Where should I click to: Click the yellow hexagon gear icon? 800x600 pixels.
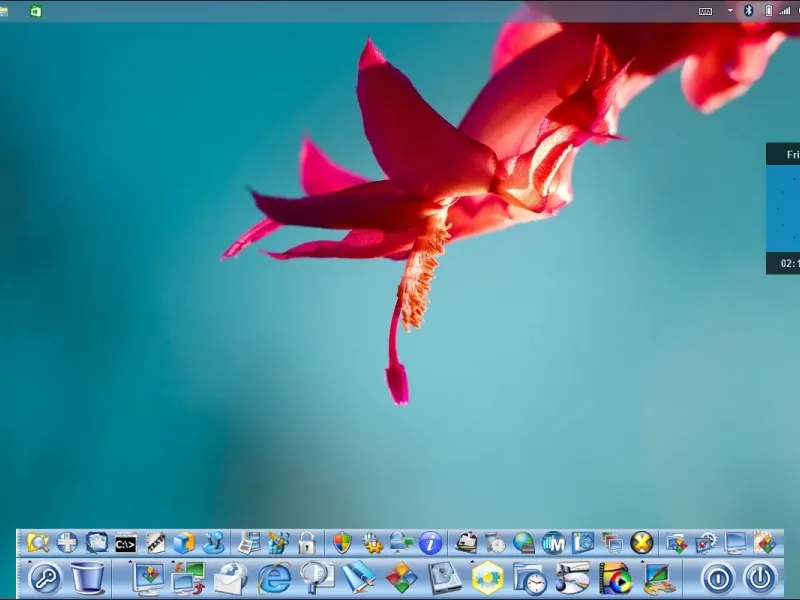point(487,578)
